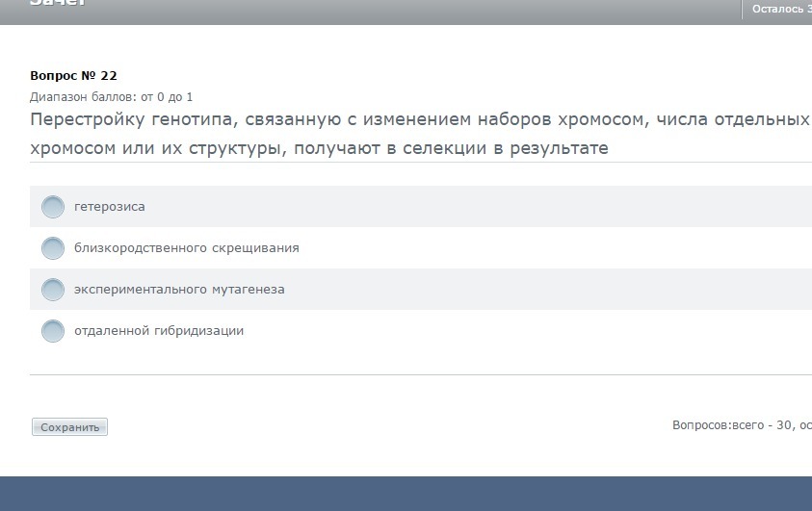The height and width of the screenshot is (511, 812).
Task: Click the answer text "экспериментального мутагенеза"
Action: pos(179,290)
